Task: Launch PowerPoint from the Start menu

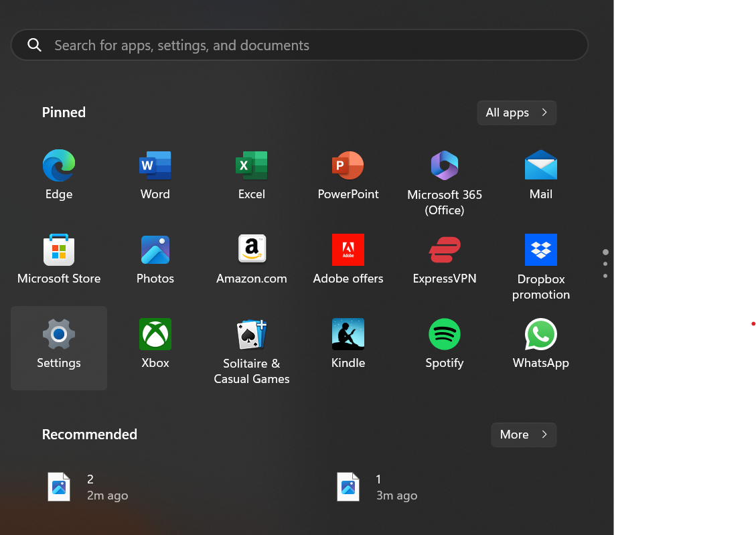Action: coord(348,166)
